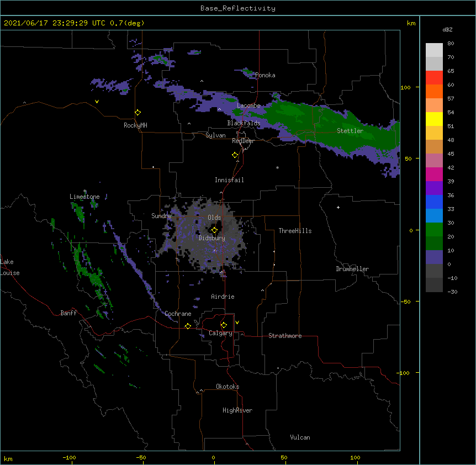476x465 pixels.
Task: Click the Base_Reflectivity title
Action: tap(238, 8)
